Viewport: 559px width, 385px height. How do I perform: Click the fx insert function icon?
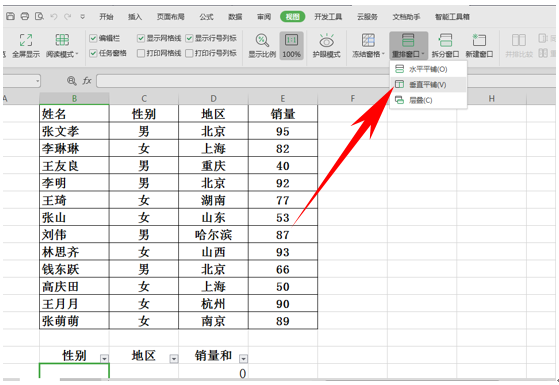[87, 81]
